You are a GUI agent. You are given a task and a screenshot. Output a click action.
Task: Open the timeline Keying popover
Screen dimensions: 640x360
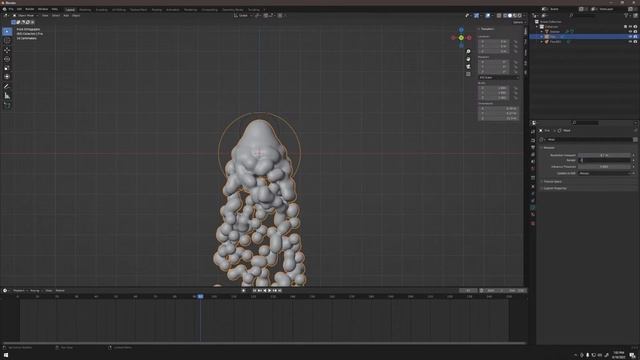coord(35,291)
